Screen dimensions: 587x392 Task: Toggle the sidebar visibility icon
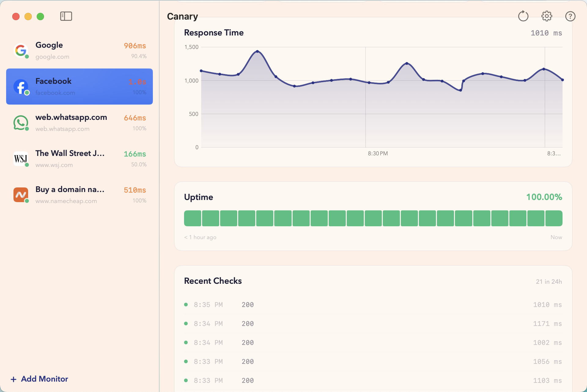coord(66,16)
